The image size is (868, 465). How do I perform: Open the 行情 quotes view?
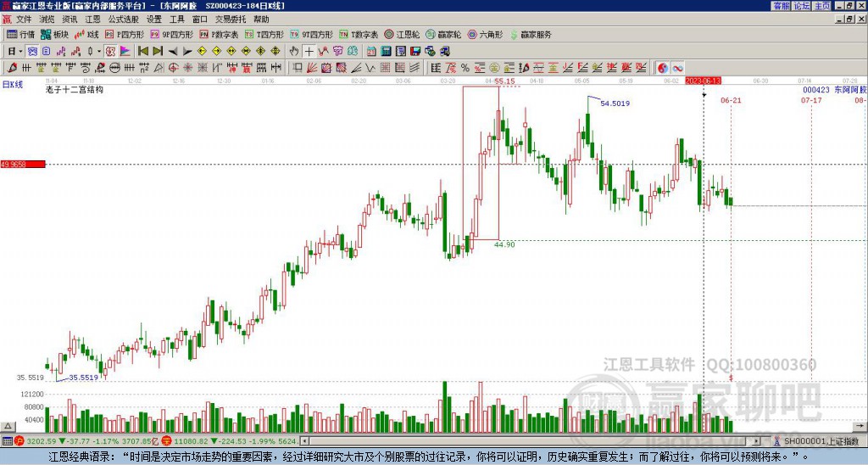[x=21, y=34]
